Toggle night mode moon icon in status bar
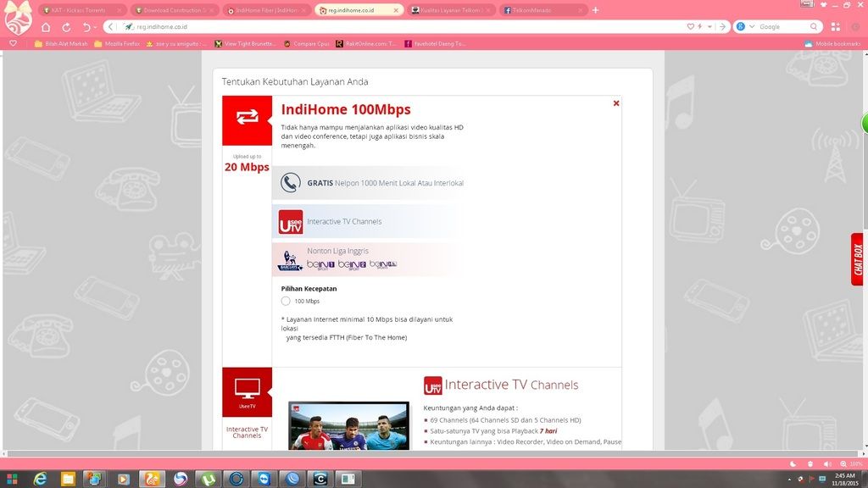The image size is (868, 488). coord(793,463)
